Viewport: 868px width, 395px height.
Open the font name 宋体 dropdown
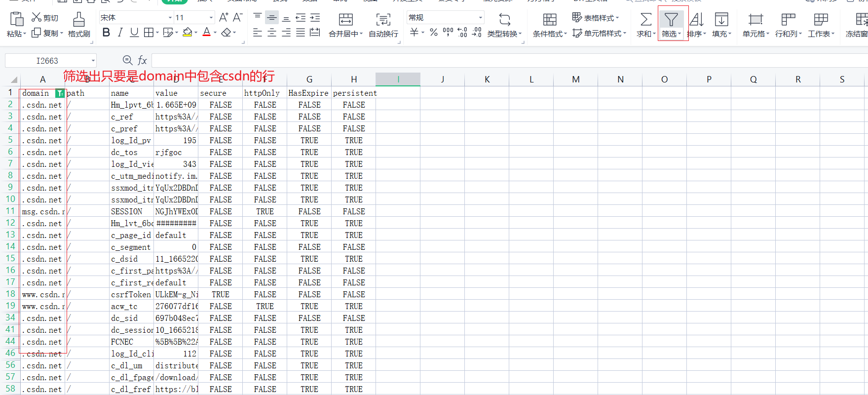170,18
